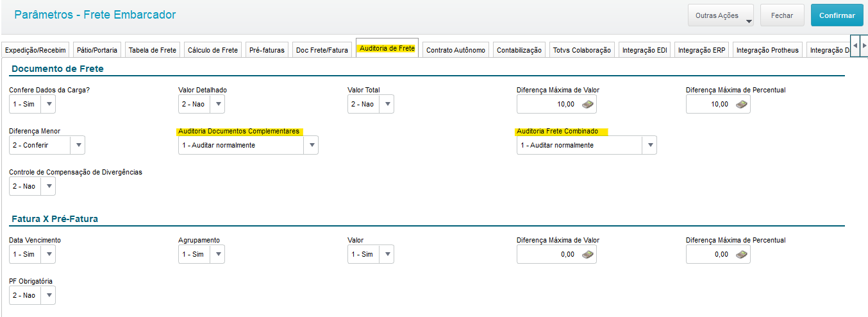Click the tabs scroll-left arrow
The image size is (868, 317).
point(855,46)
